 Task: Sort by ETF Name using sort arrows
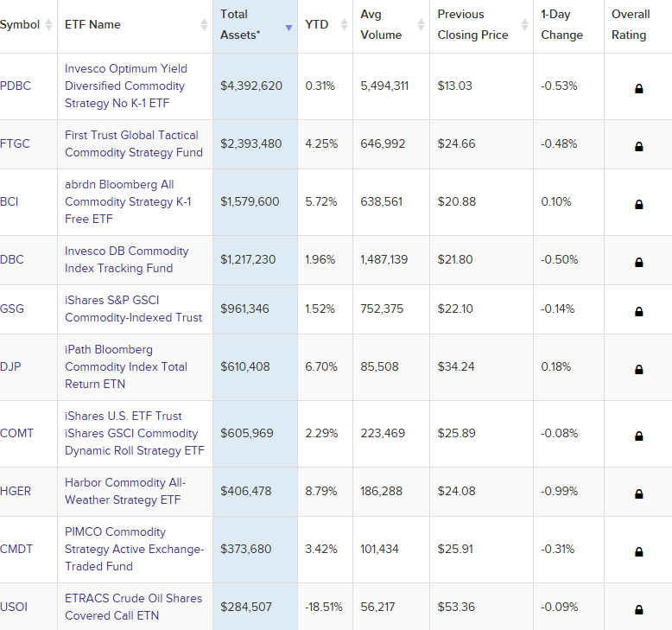(x=203, y=25)
